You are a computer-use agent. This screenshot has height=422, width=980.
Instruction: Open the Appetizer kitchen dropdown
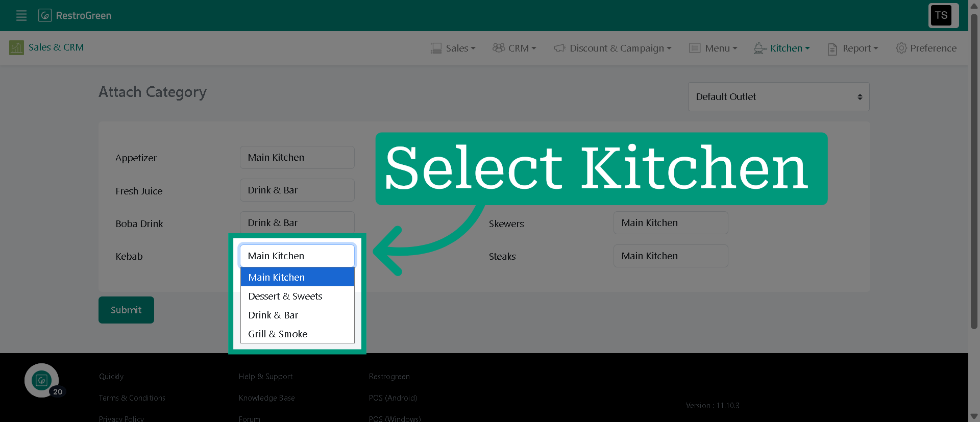pyautogui.click(x=297, y=157)
